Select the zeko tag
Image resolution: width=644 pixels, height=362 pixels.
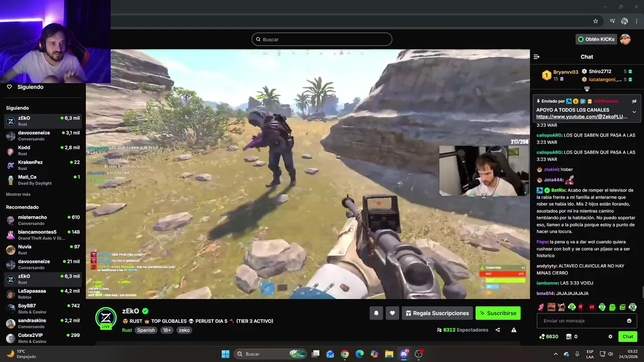tap(184, 330)
